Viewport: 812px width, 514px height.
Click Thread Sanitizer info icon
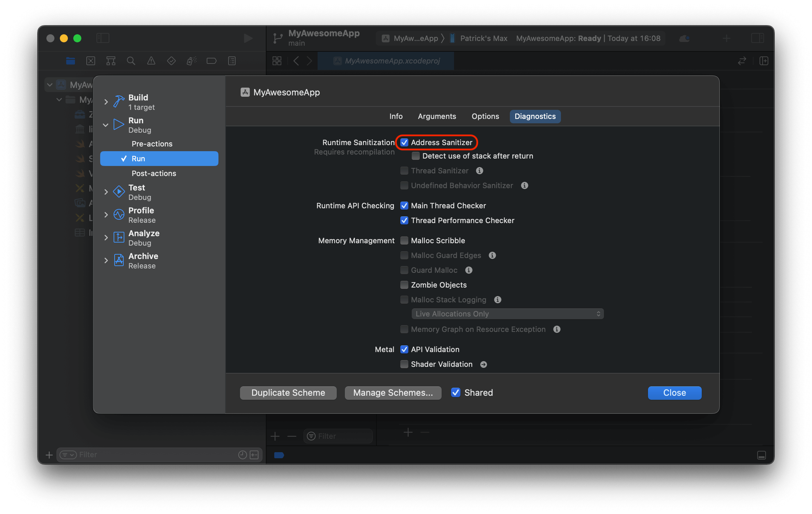480,171
